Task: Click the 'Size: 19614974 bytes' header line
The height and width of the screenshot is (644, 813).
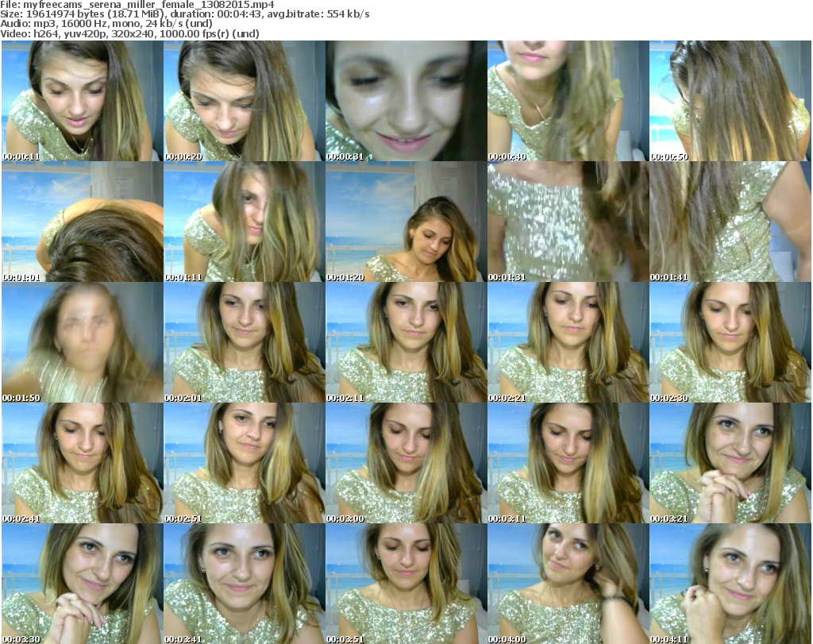Action: 185,14
